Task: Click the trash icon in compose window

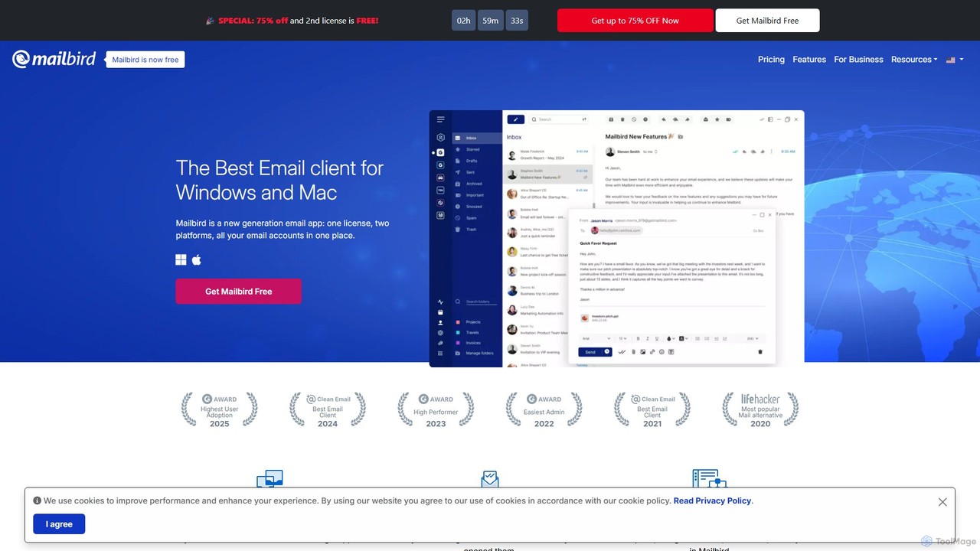Action: click(x=760, y=352)
